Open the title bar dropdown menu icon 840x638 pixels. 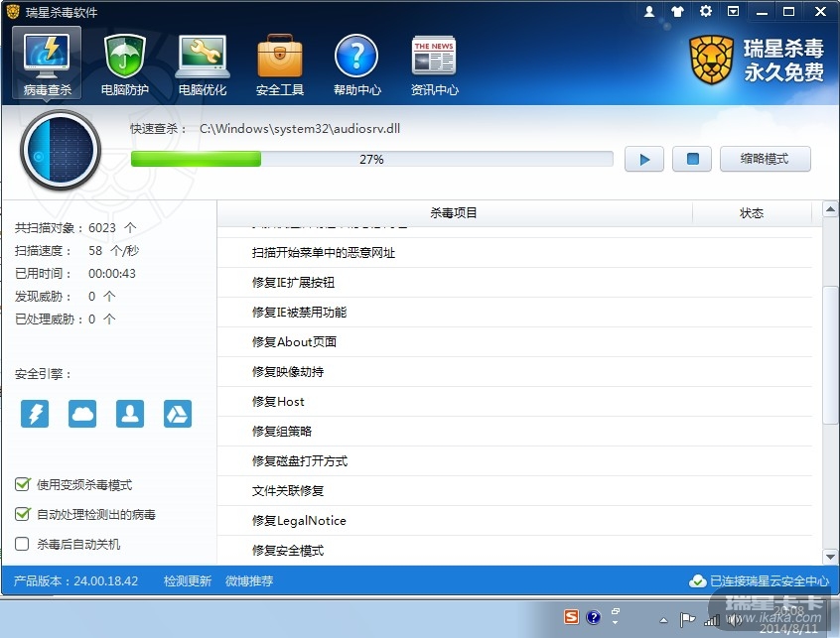(x=734, y=11)
